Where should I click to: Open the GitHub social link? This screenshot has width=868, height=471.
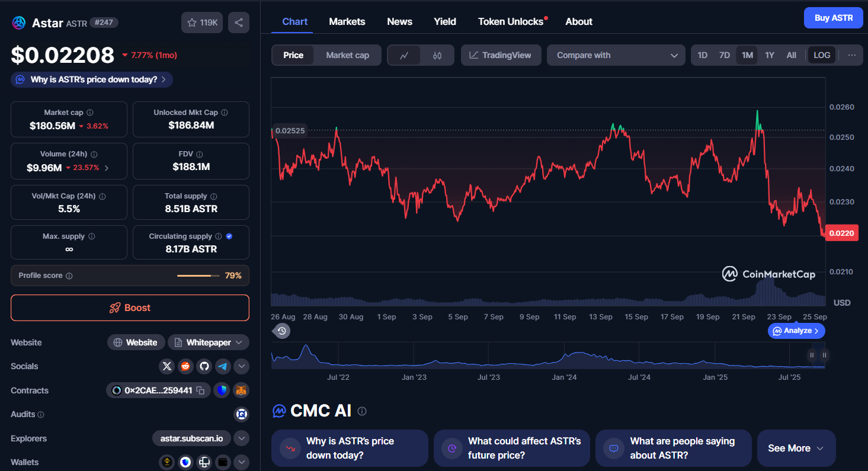tap(204, 366)
